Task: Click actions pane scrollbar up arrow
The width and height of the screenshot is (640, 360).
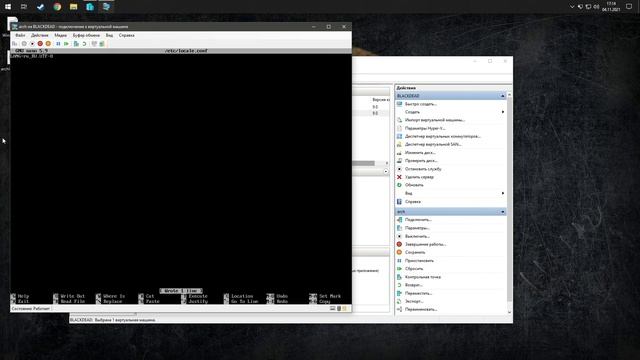Action: 509,95
